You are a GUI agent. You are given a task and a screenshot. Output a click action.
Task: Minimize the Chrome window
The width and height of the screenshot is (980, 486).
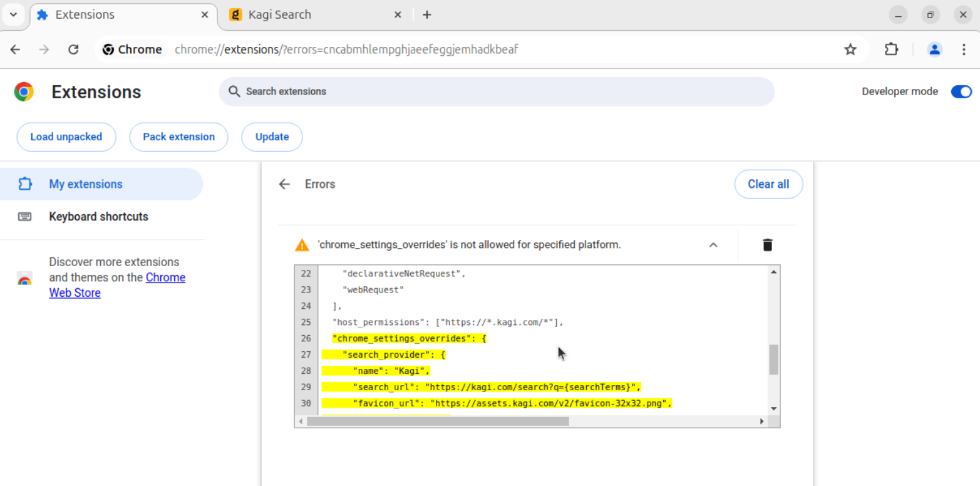pos(898,14)
